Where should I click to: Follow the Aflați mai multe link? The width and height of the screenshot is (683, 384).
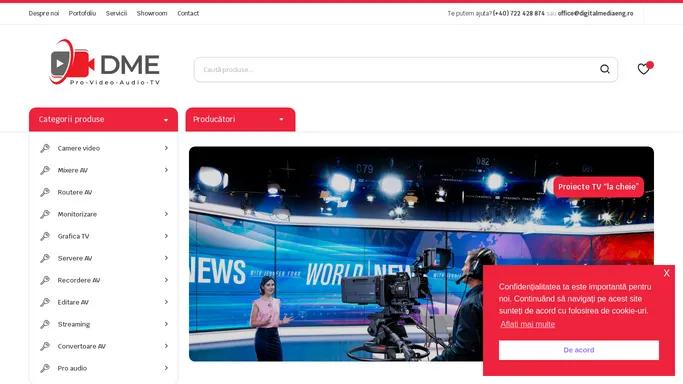pos(527,324)
